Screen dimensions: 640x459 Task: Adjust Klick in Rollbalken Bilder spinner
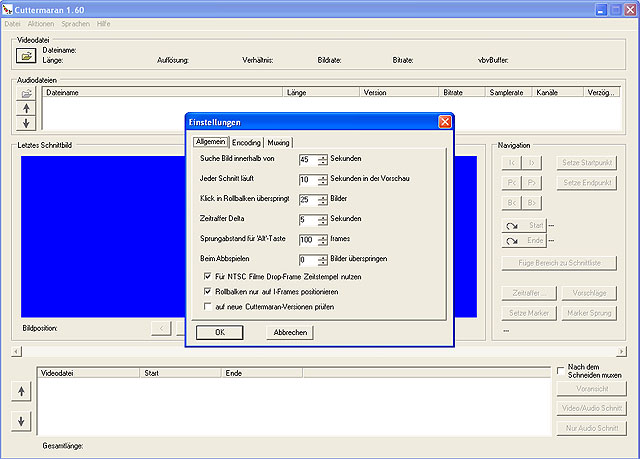[x=322, y=200]
